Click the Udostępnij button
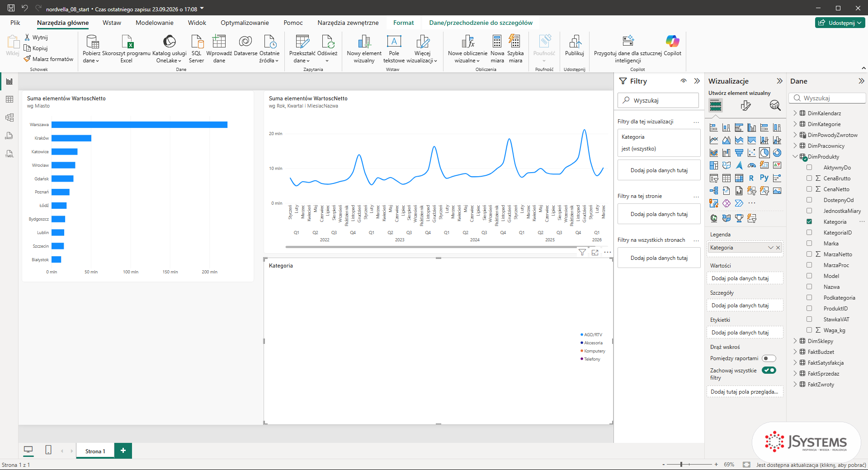Viewport: 868px width, 470px height. (840, 23)
